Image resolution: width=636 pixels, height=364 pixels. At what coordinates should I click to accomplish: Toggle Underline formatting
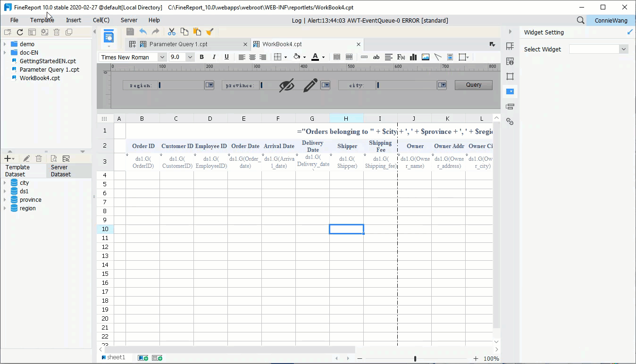point(226,57)
